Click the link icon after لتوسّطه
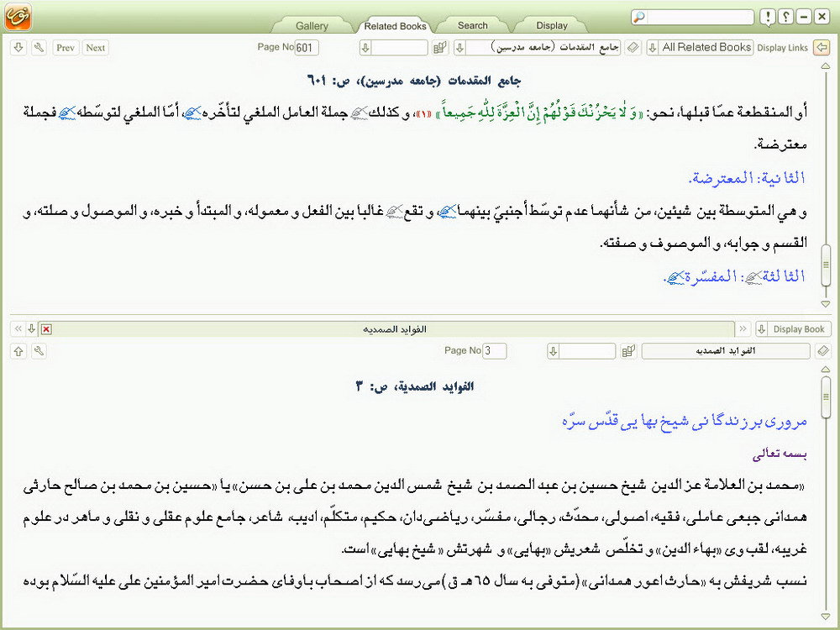Image resolution: width=840 pixels, height=630 pixels. point(67,113)
